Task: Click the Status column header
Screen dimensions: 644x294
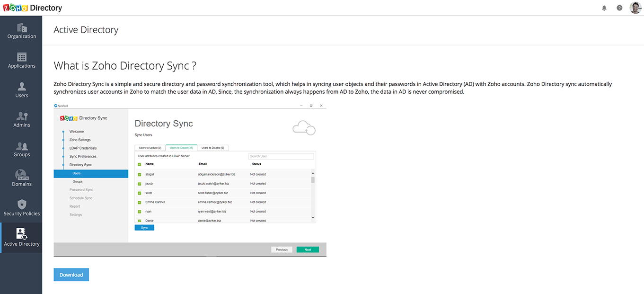Action: [x=256, y=164]
